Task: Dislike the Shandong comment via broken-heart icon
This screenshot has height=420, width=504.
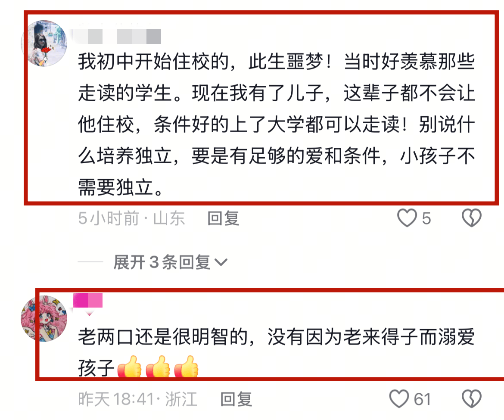Action: pyautogui.click(x=472, y=218)
